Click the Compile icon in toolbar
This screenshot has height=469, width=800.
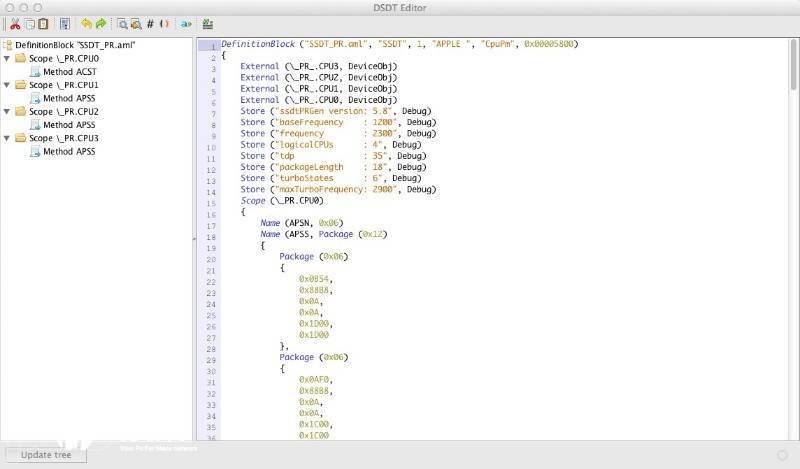(x=207, y=23)
